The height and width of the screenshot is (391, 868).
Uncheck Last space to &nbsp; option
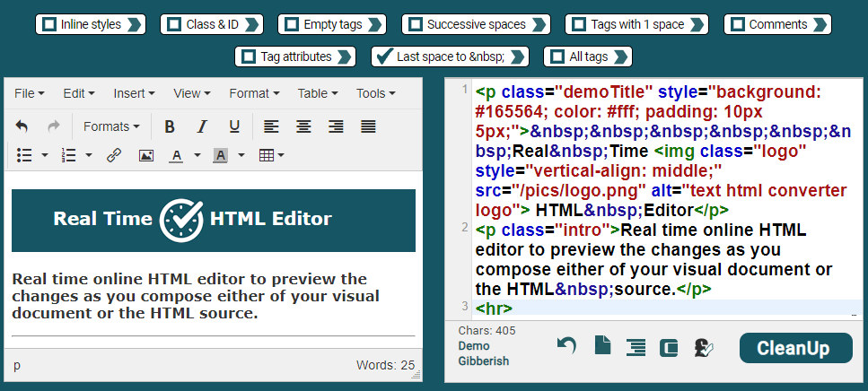385,56
